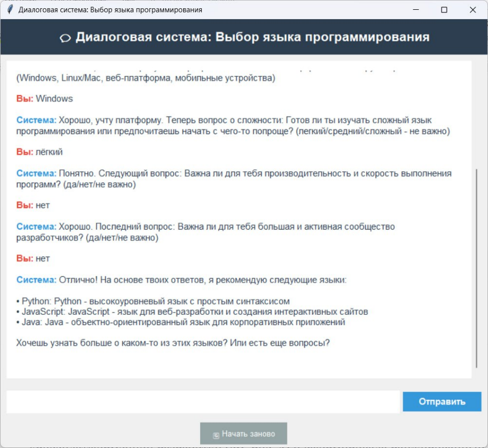Click the feather app icon in title bar

coord(9,10)
